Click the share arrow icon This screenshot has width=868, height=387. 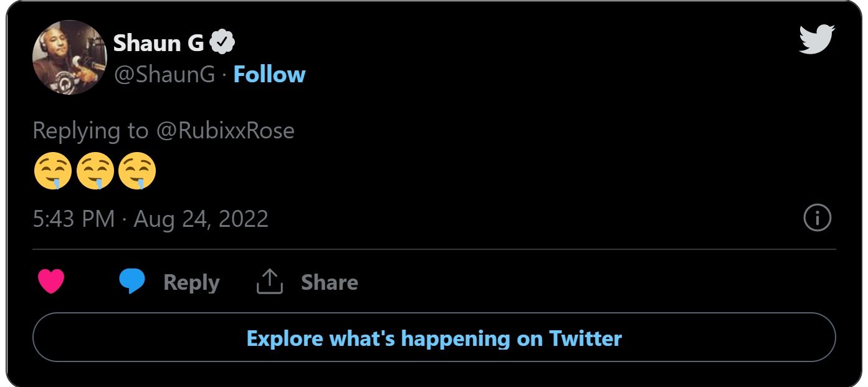pyautogui.click(x=270, y=282)
